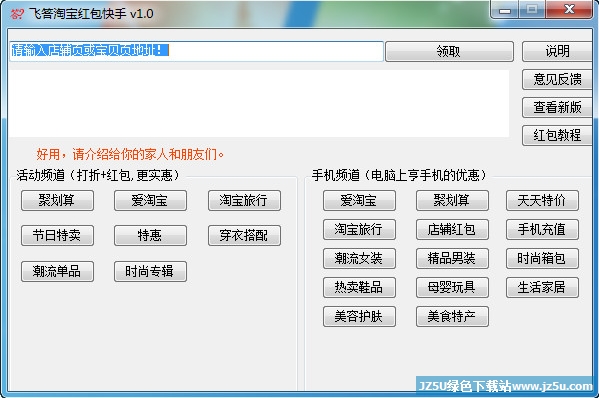Click the 热卖鞋品 button

359,288
